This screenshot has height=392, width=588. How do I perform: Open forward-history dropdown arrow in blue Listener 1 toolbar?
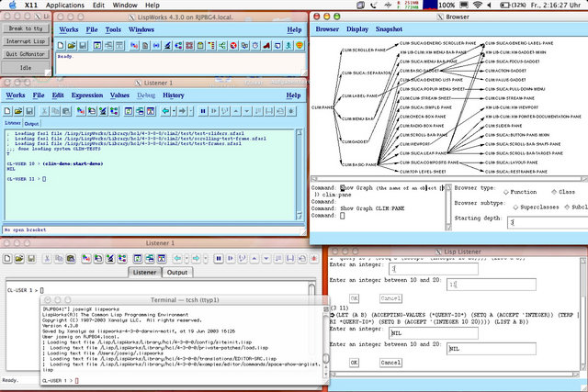191,111
